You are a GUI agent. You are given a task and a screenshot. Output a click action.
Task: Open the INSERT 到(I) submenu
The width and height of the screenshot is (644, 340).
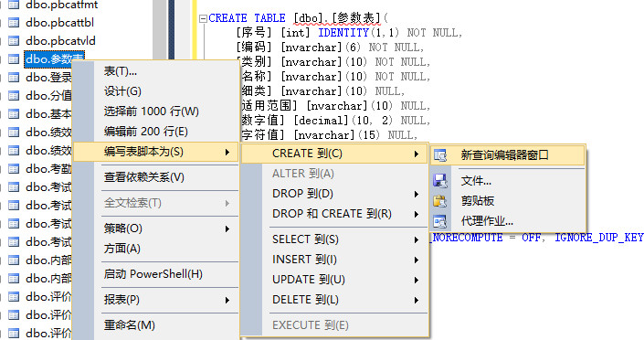click(334, 260)
